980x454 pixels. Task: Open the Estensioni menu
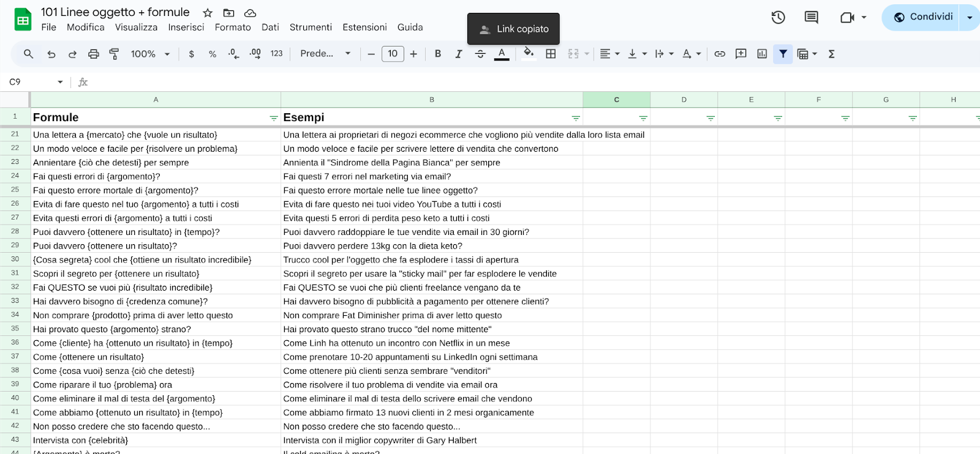click(x=364, y=28)
